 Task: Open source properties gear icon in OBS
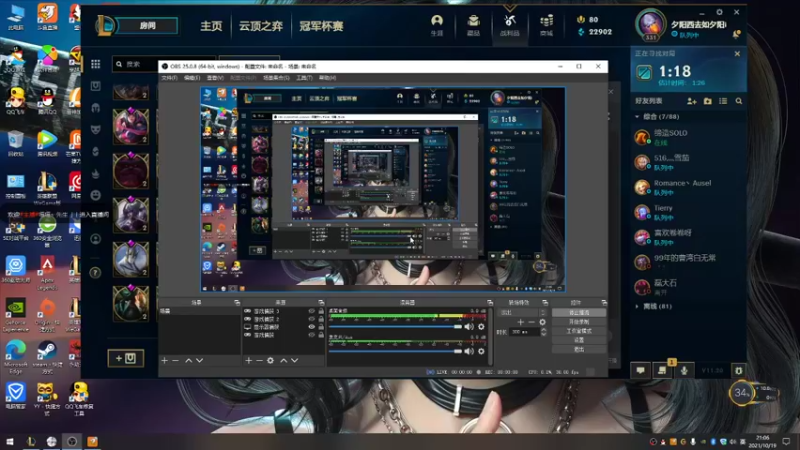pyautogui.click(x=270, y=360)
